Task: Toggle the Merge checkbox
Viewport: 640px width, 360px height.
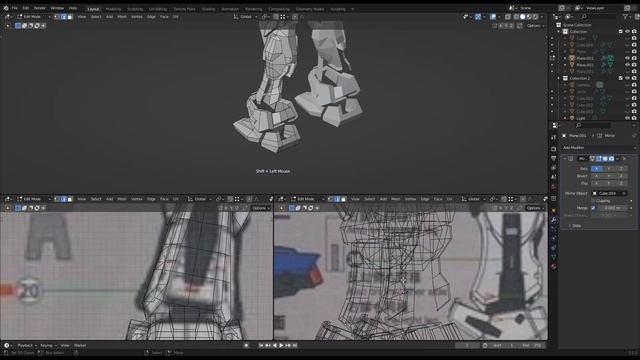Action: click(x=593, y=208)
